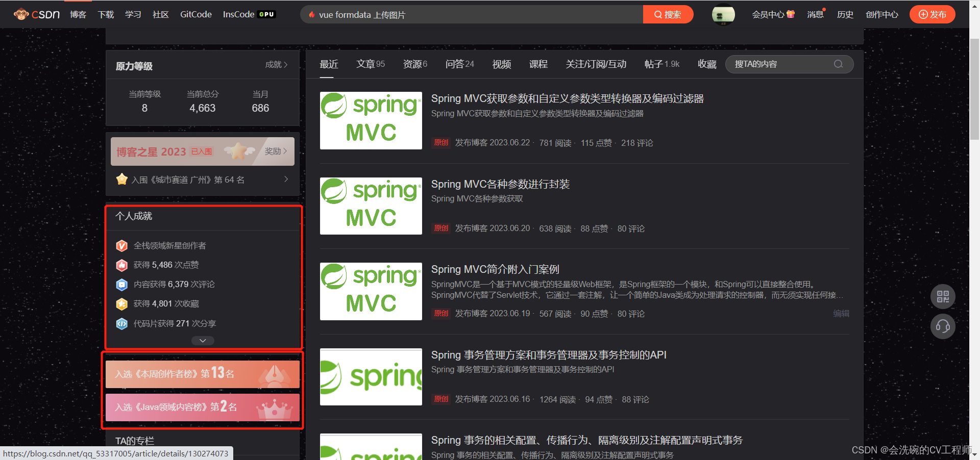The image size is (980, 460).
Task: Open 博客 in the top navigation
Action: click(x=78, y=14)
